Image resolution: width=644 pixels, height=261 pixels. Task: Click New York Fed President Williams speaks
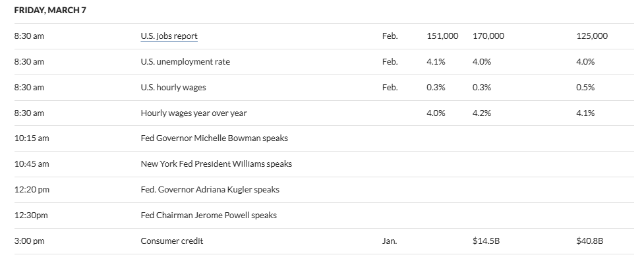[216, 163]
